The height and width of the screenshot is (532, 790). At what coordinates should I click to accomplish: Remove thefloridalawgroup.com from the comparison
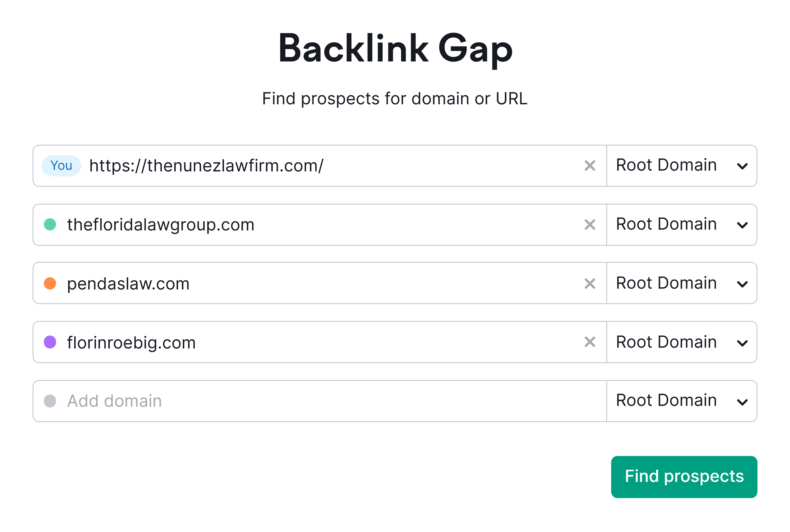click(x=590, y=225)
